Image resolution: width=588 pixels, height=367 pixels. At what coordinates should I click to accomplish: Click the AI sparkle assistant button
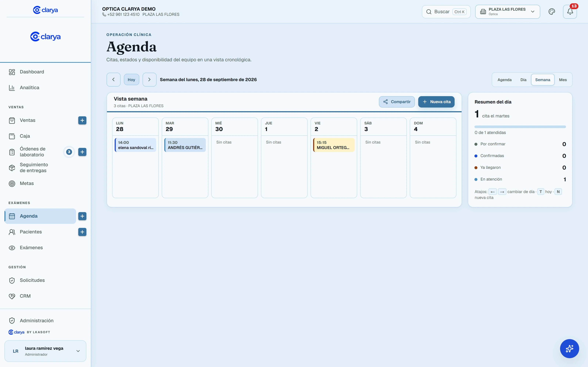pos(569,348)
